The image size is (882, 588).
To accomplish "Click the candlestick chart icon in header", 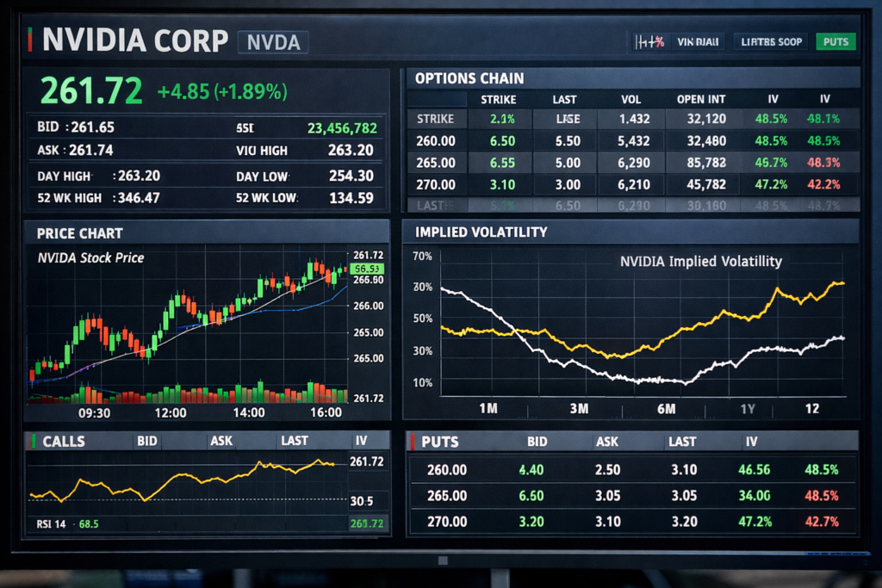I will [x=649, y=41].
